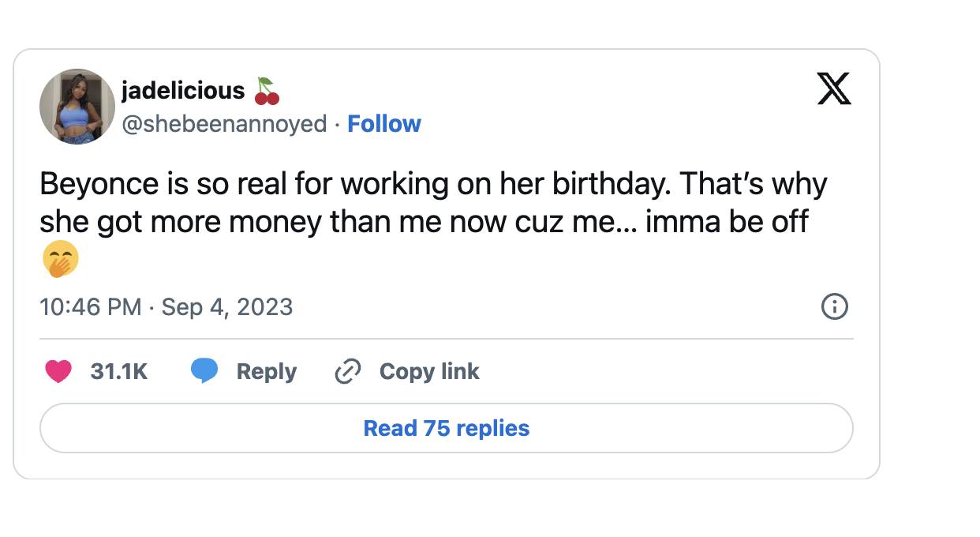
Task: Click the Reply text label
Action: (x=267, y=371)
